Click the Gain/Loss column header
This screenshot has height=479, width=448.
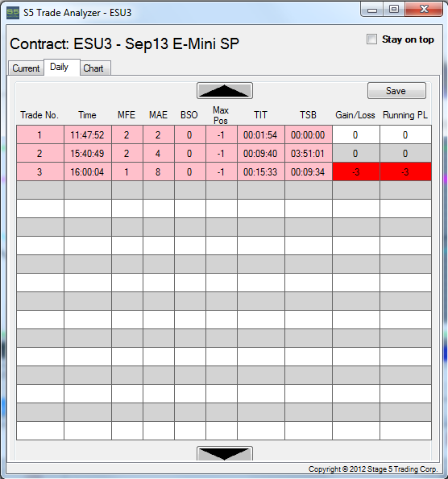pyautogui.click(x=355, y=115)
